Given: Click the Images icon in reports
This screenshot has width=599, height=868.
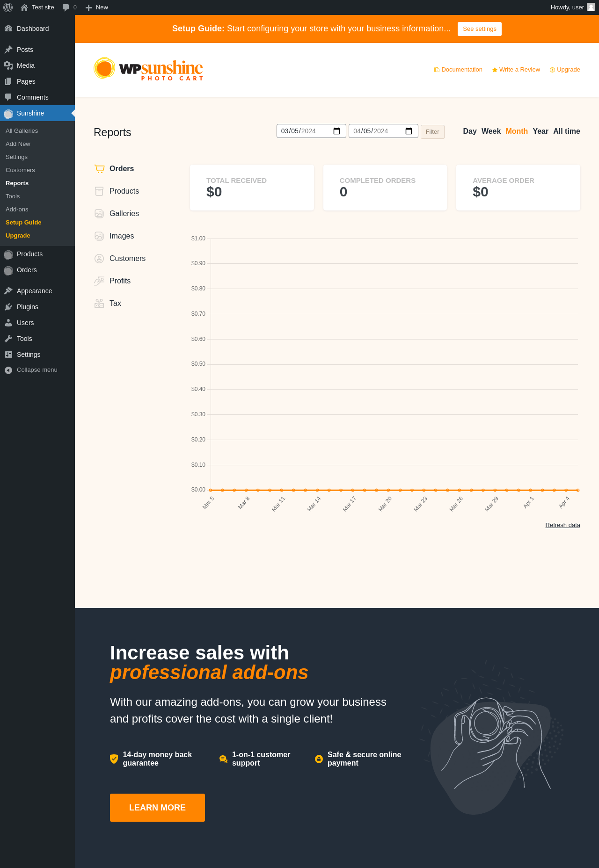Looking at the screenshot, I should pos(99,236).
